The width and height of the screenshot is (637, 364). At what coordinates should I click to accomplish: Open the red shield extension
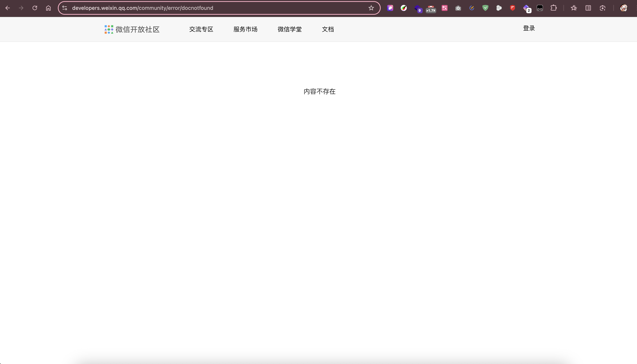coord(512,8)
